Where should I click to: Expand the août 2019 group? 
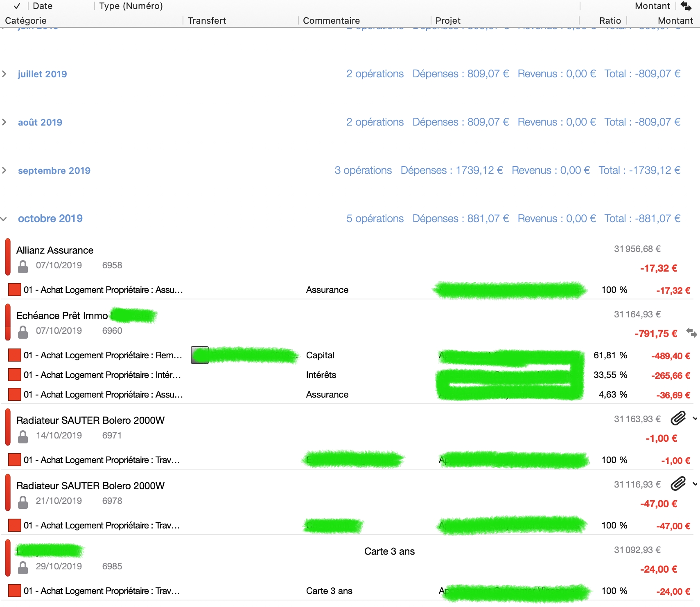click(x=5, y=122)
